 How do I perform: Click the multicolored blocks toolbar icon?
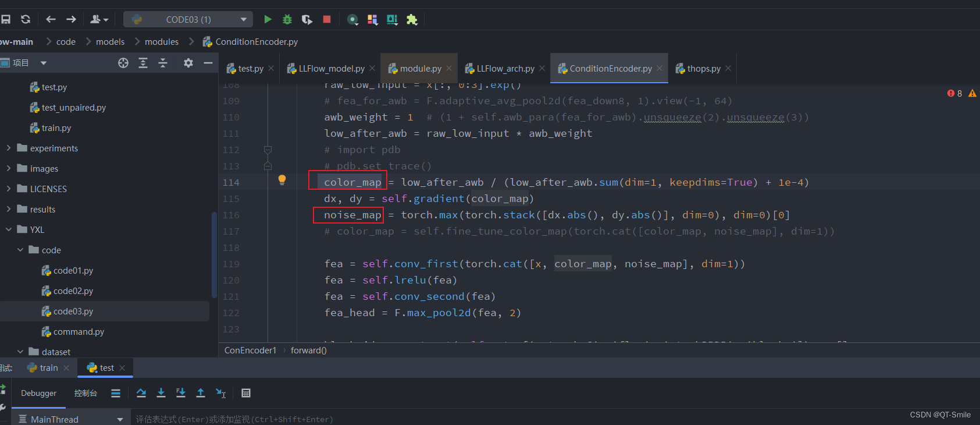tap(373, 20)
